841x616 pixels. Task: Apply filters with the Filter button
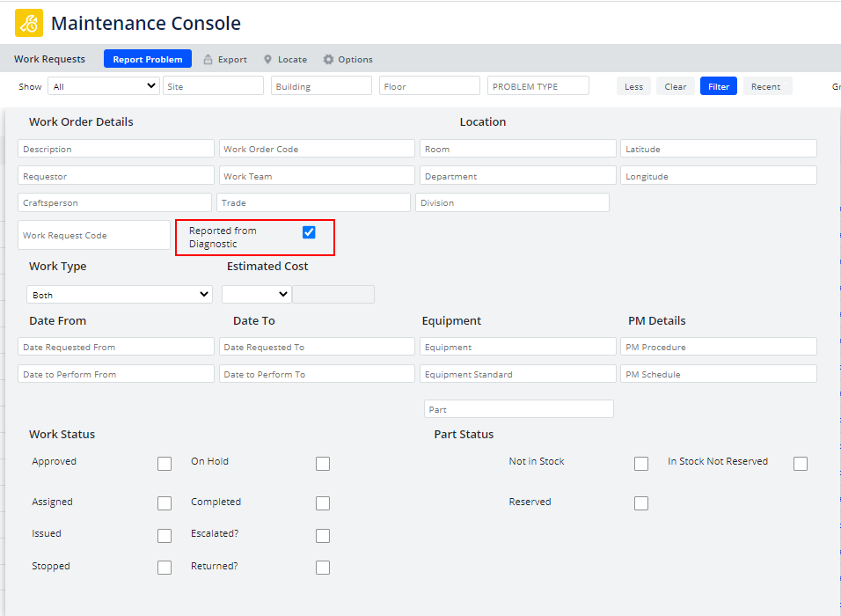pos(718,86)
